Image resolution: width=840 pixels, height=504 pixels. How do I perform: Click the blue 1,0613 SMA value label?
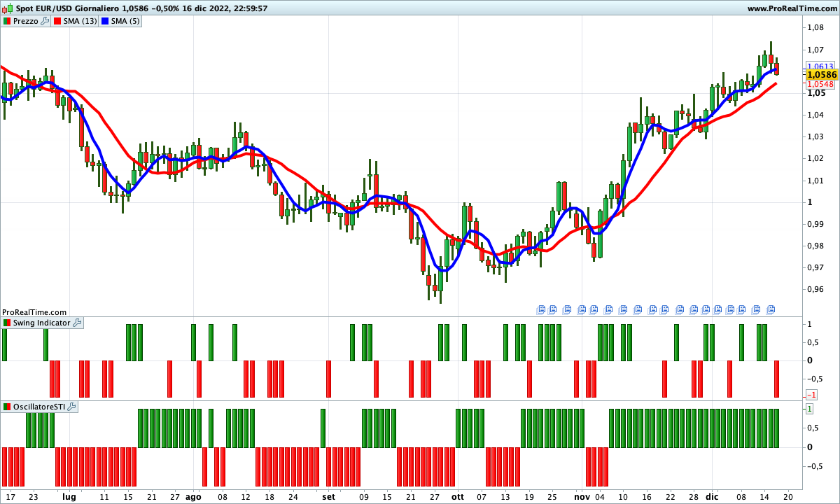point(820,66)
